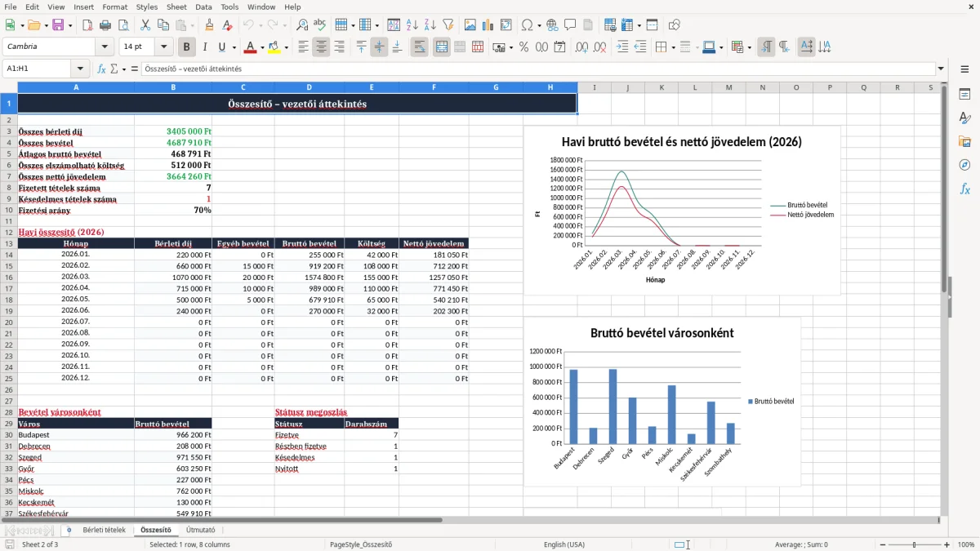Toggle Bold formatting

coord(186,47)
